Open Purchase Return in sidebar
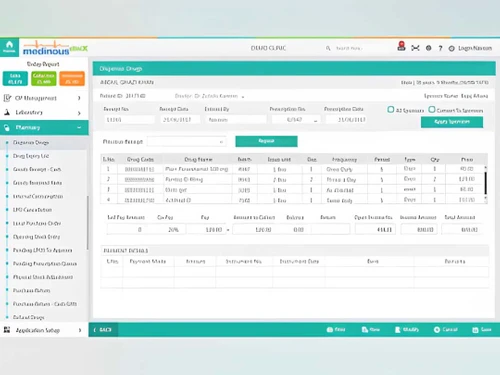Viewport: 500px width, 375px height. coord(31,290)
